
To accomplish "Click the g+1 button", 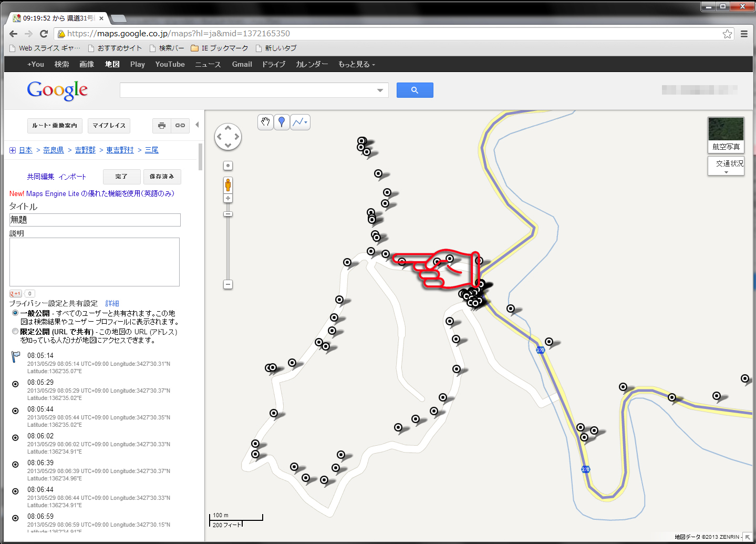I will tap(16, 294).
